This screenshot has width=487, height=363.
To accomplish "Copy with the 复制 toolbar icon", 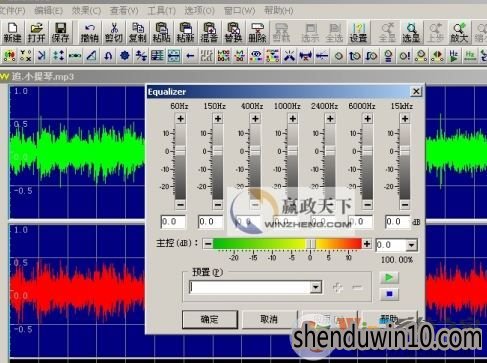I will click(138, 32).
